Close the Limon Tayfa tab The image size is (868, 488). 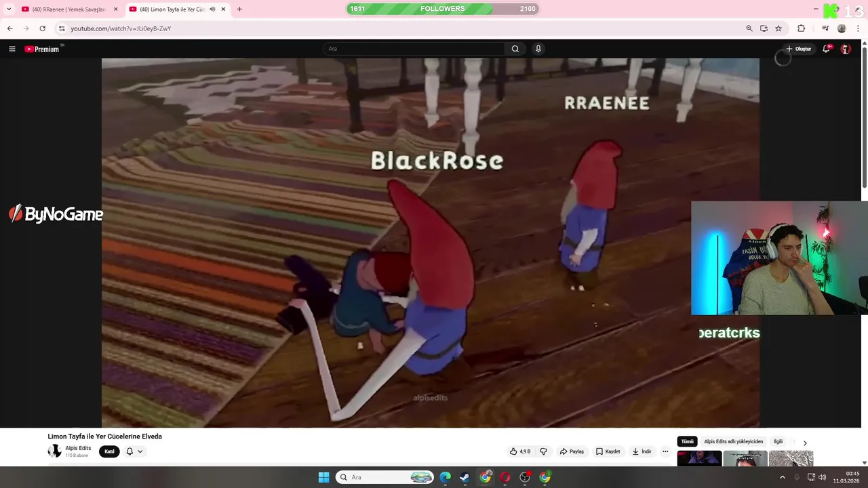[223, 9]
